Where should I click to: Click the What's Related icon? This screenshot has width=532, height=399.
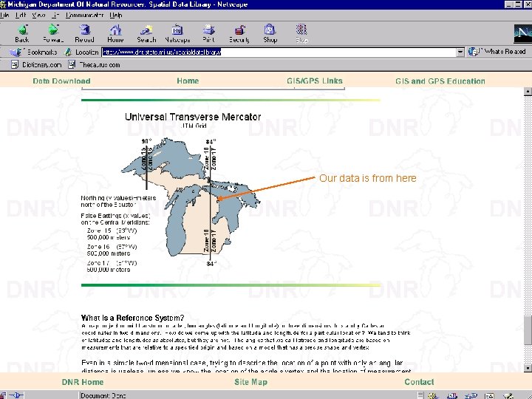pyautogui.click(x=474, y=52)
